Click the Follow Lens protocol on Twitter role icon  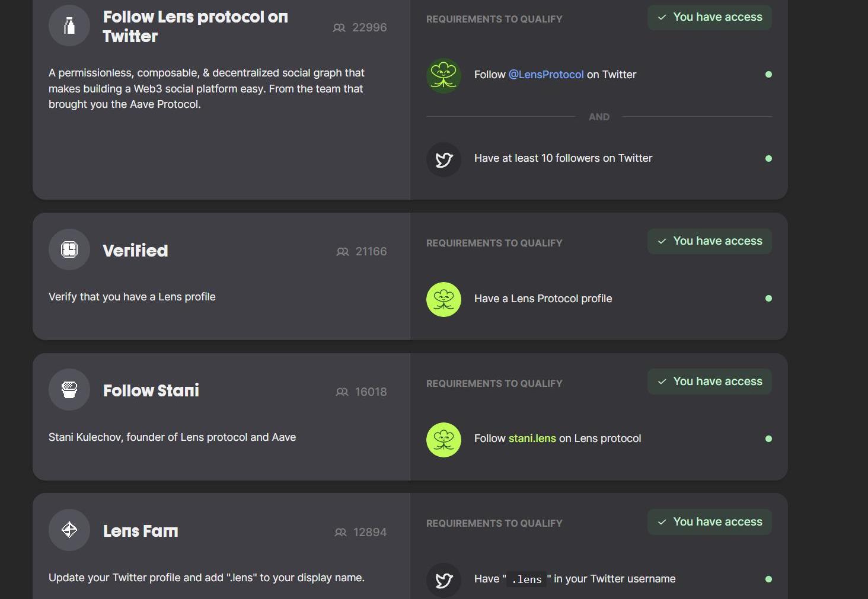click(x=69, y=25)
